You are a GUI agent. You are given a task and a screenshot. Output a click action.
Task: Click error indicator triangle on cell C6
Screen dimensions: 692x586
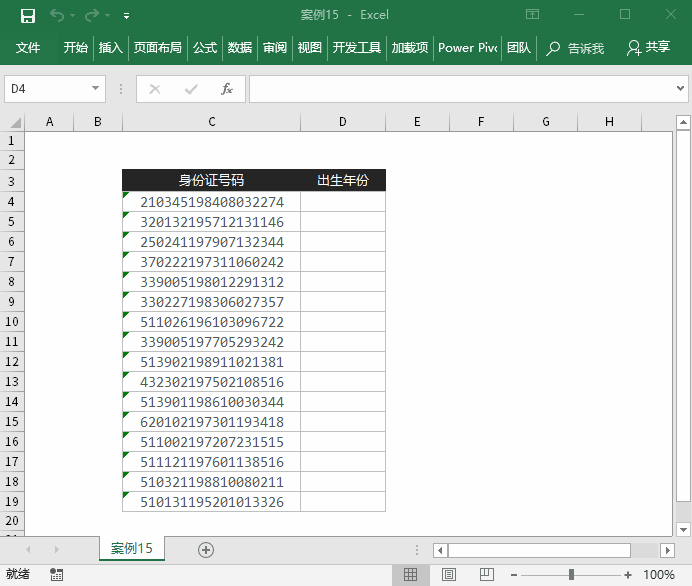point(126,235)
